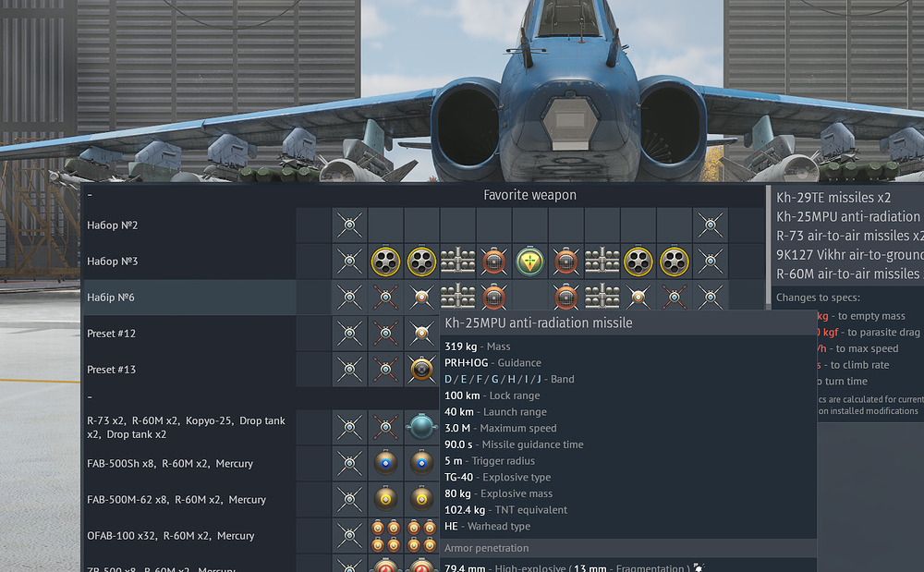Select the R-73 x2, Kopyo-25, Drop tank preset
Viewport: 924px width, 572px height.
[x=189, y=427]
